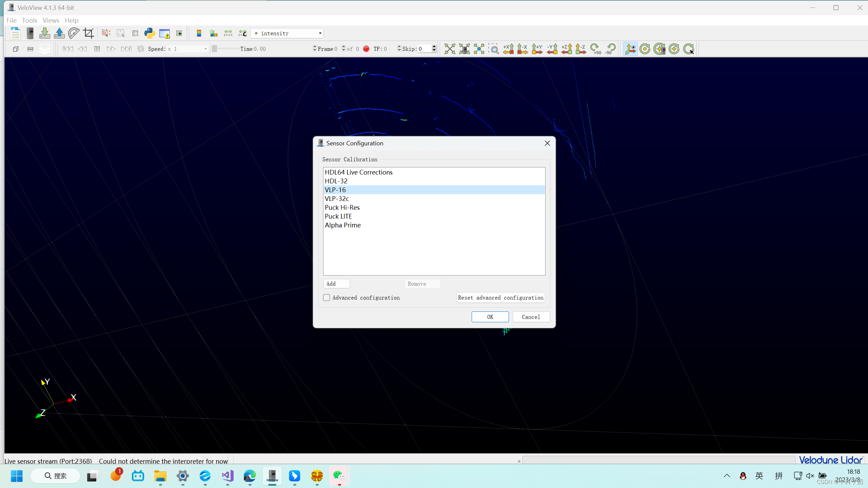Toggle the TF recording indicator
The image size is (868, 488).
[x=366, y=49]
